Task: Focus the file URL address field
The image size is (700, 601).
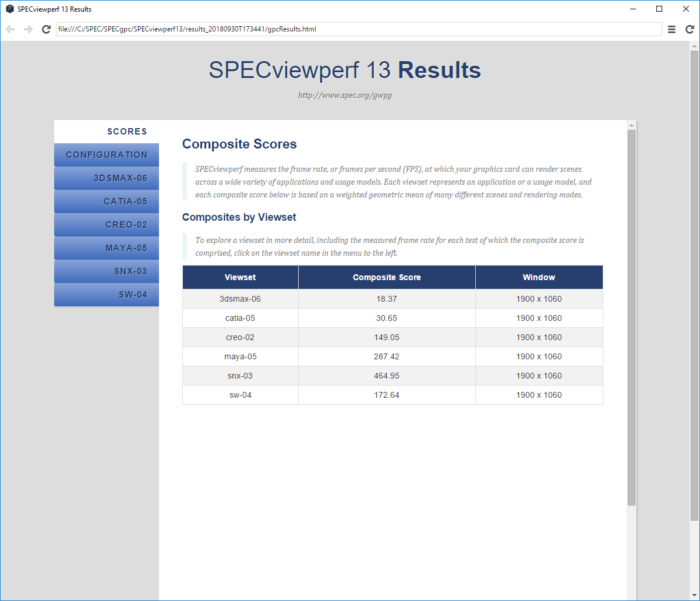Action: [359, 29]
